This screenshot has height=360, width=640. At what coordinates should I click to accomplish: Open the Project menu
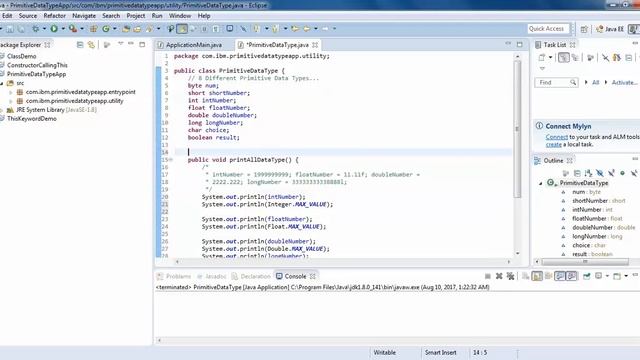coord(136,16)
